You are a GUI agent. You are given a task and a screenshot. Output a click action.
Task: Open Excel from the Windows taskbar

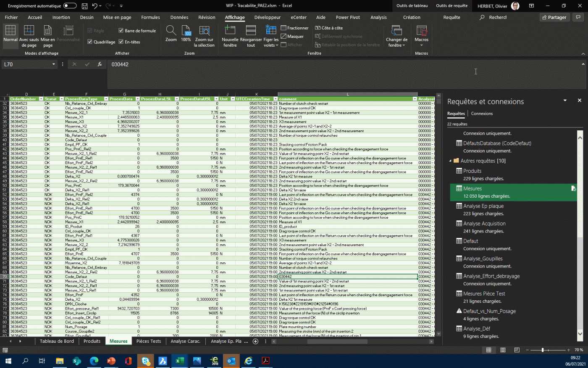pyautogui.click(x=180, y=361)
